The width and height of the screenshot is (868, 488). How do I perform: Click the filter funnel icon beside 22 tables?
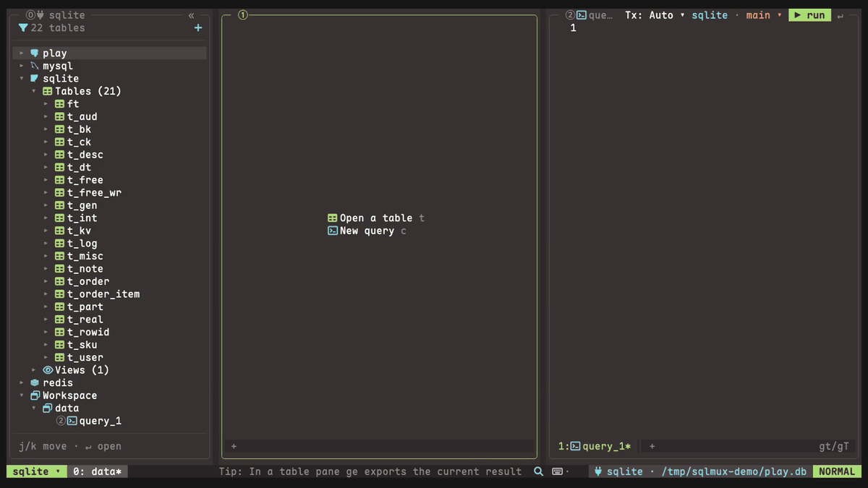pyautogui.click(x=23, y=28)
